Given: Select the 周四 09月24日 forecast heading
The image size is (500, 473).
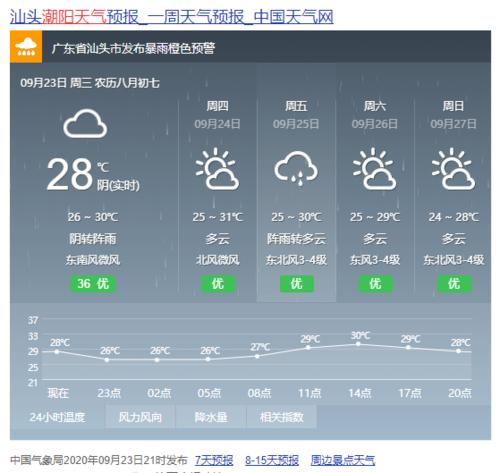Looking at the screenshot, I should point(217,115).
